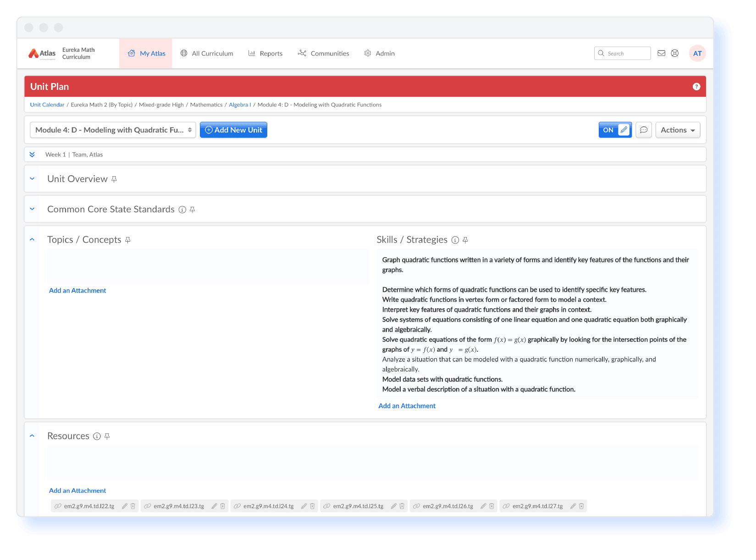Click the help icon on the Unit Plan banner
Screen dimensions: 756x560
tap(696, 86)
